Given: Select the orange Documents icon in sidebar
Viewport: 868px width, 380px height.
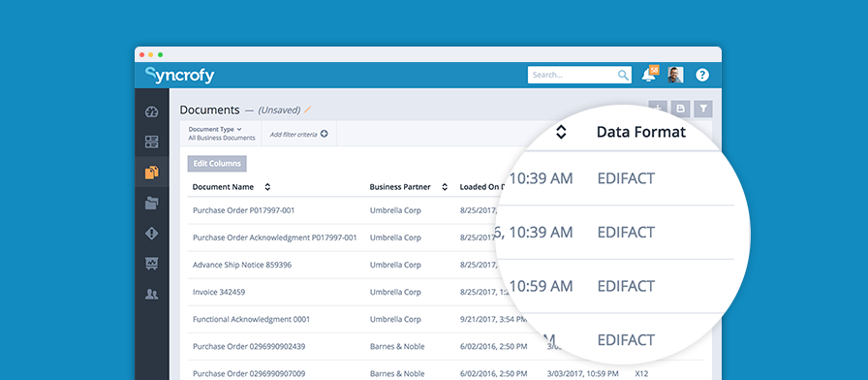Looking at the screenshot, I should click(152, 173).
